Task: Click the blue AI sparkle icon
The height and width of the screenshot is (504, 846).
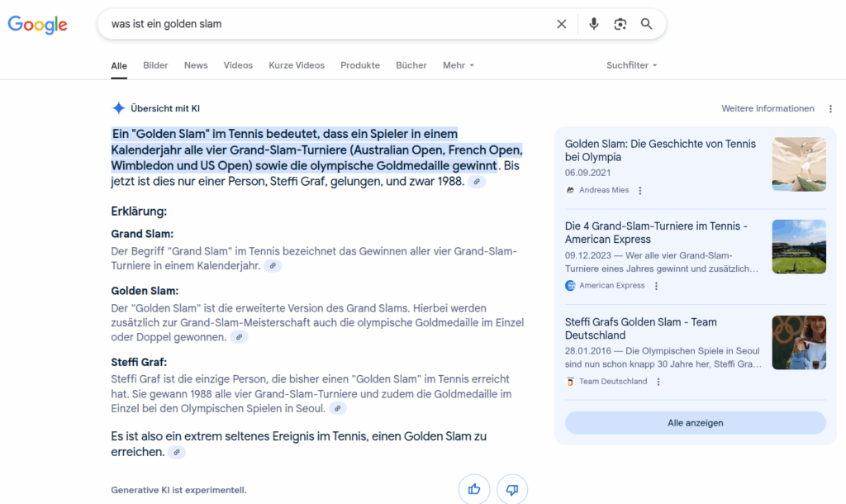Action: 118,108
